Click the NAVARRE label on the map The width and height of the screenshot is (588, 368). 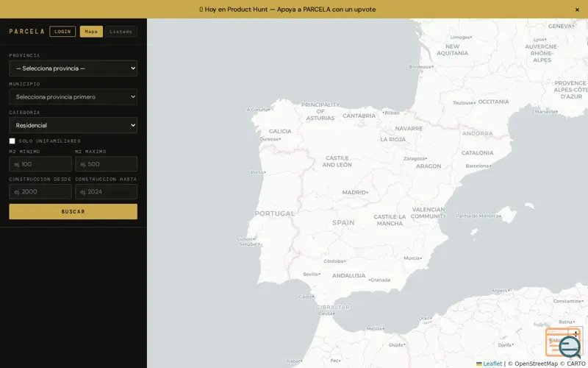(x=409, y=128)
